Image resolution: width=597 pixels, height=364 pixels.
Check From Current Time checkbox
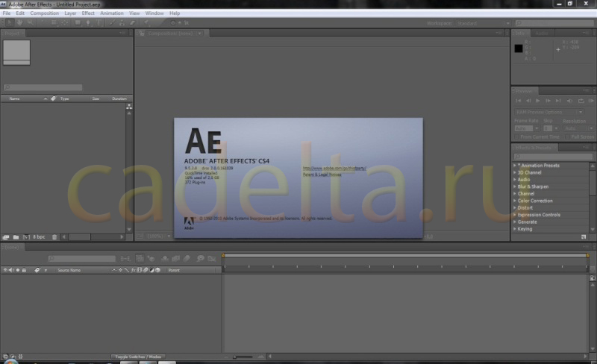(517, 136)
